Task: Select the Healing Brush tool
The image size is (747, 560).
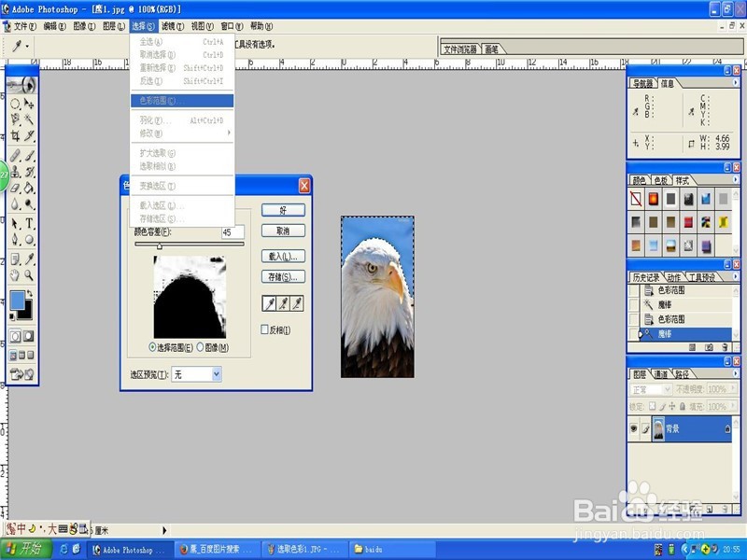Action: (x=15, y=156)
